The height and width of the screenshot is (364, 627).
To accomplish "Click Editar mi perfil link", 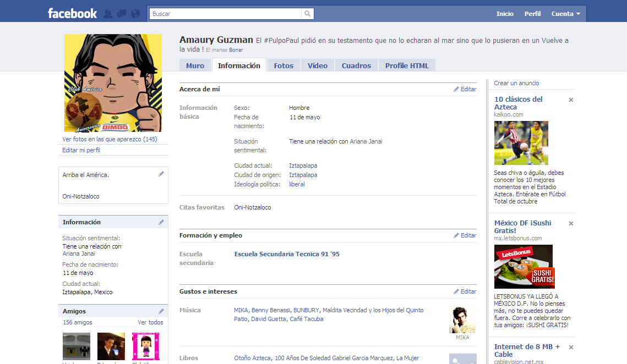I will [x=81, y=150].
